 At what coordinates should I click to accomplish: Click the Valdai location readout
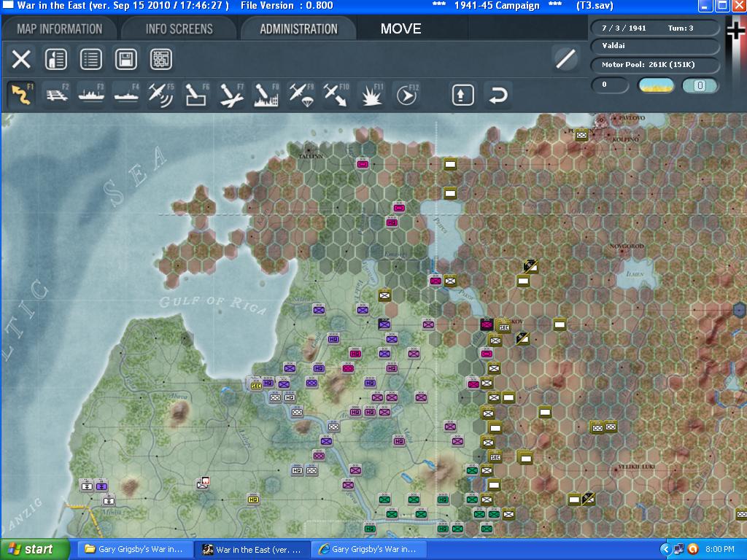(x=654, y=46)
